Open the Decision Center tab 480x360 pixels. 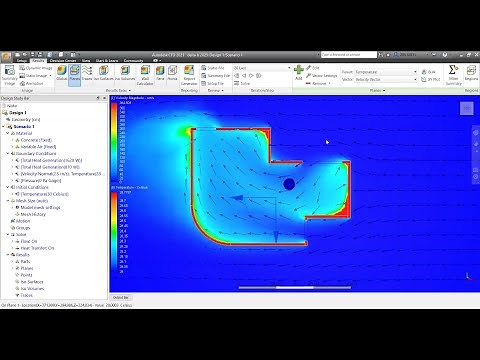[63, 61]
